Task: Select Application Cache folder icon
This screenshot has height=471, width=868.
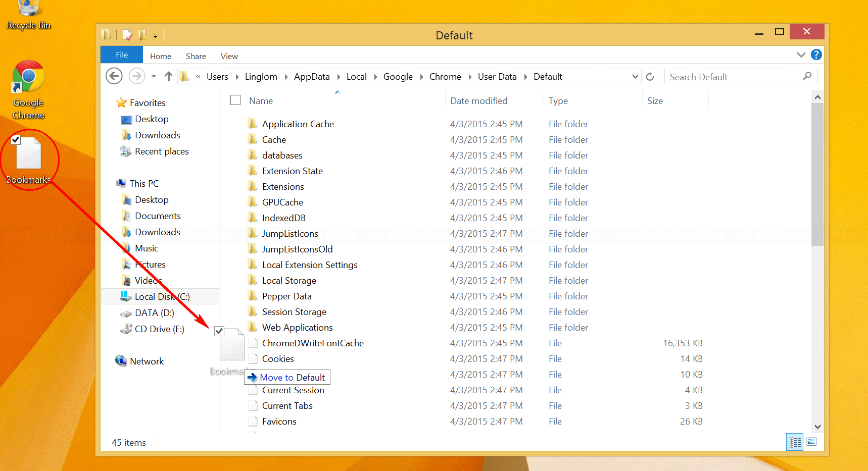Action: 253,124
